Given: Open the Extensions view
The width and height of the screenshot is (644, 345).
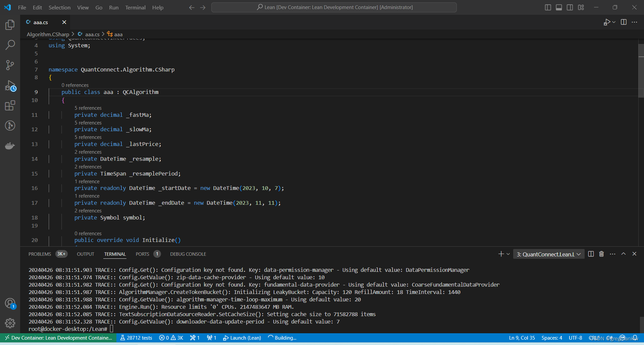Looking at the screenshot, I should pos(10,106).
